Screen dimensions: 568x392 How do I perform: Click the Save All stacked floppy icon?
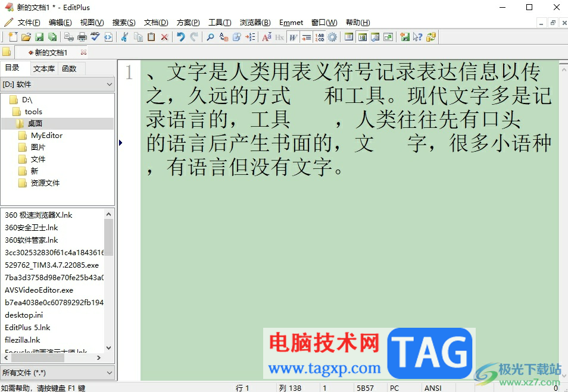52,37
